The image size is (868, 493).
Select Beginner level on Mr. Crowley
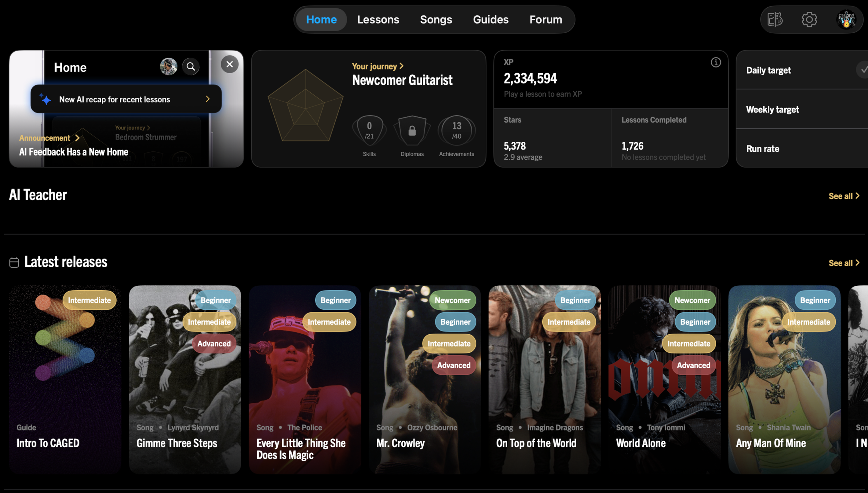456,322
